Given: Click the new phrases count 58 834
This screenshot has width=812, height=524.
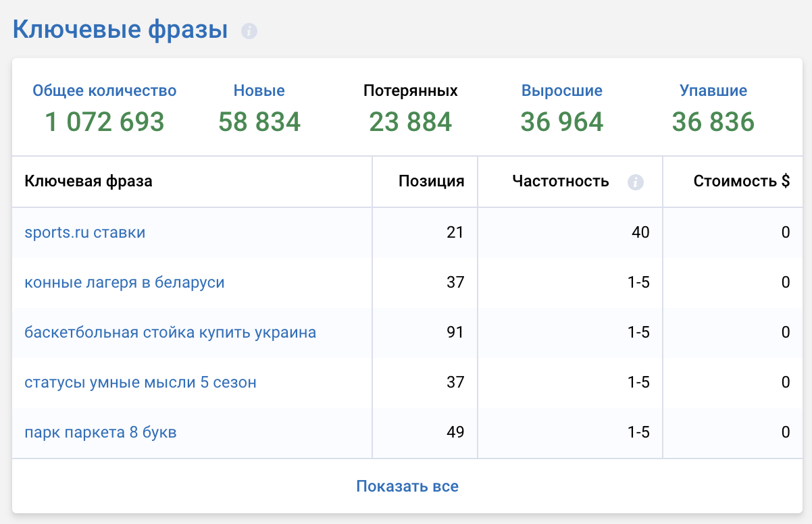Looking at the screenshot, I should pyautogui.click(x=259, y=122).
